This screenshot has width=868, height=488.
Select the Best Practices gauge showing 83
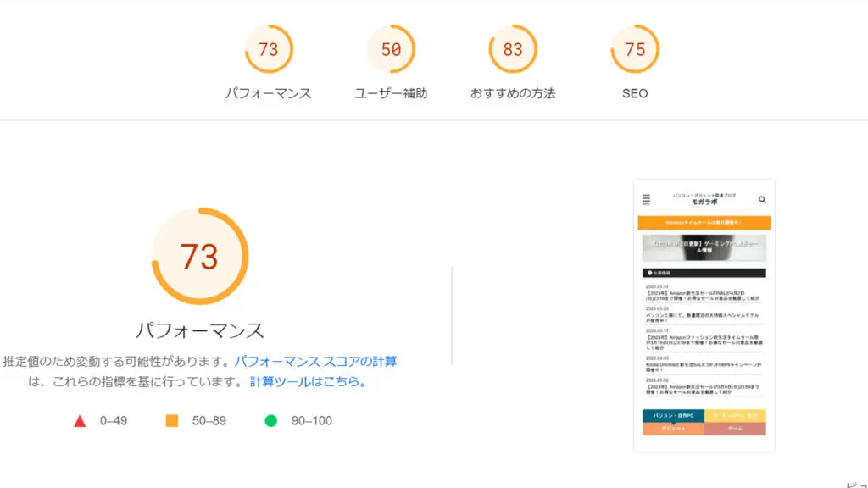(x=513, y=49)
